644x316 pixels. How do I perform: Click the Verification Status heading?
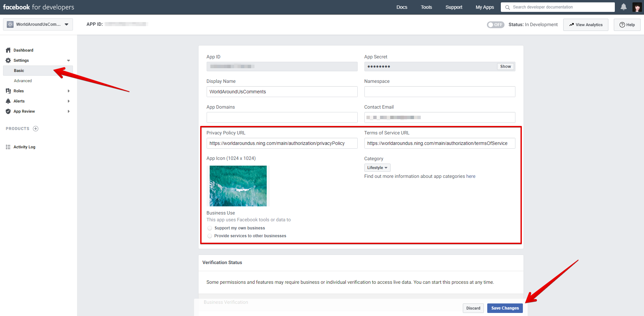(x=222, y=263)
